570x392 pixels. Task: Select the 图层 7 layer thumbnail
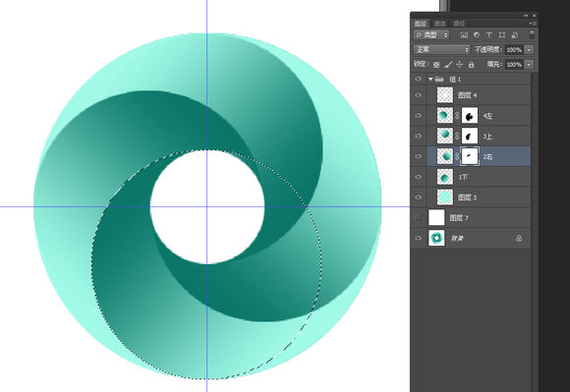[x=436, y=218]
